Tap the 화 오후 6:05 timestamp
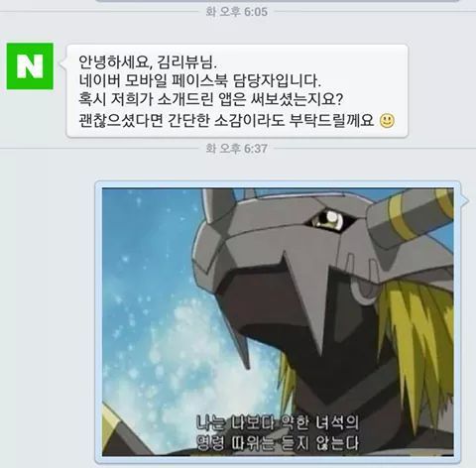 [x=236, y=12]
